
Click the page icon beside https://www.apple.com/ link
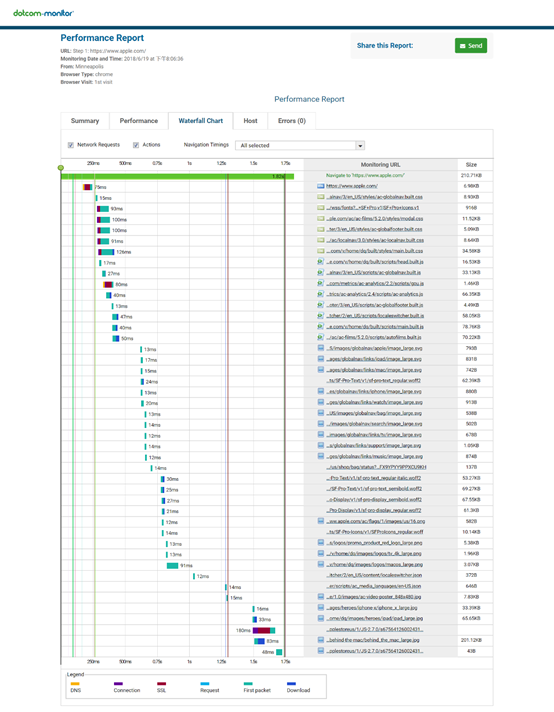click(x=321, y=186)
